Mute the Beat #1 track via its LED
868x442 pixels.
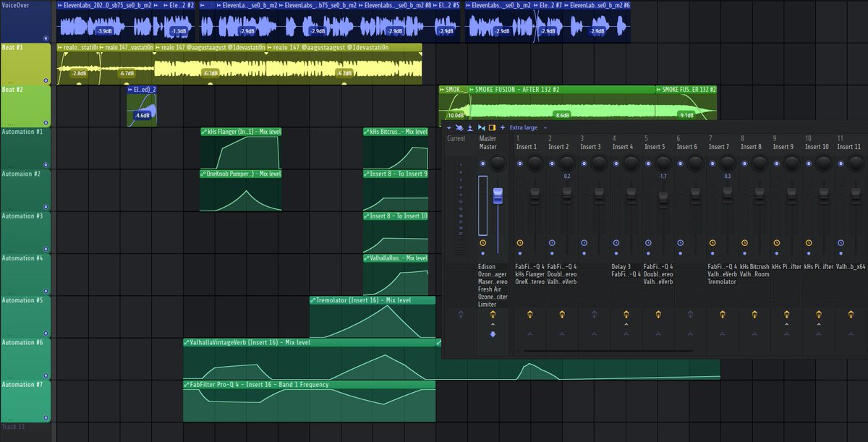point(46,80)
